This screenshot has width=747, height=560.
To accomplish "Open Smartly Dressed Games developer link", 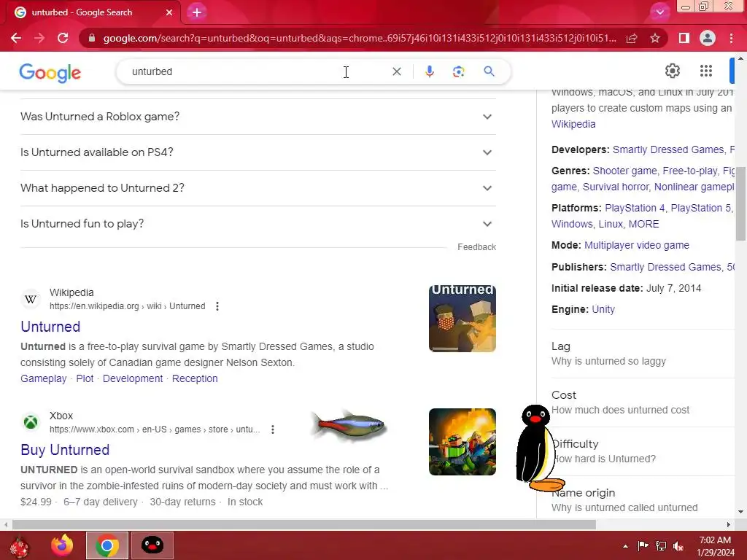I will point(668,149).
